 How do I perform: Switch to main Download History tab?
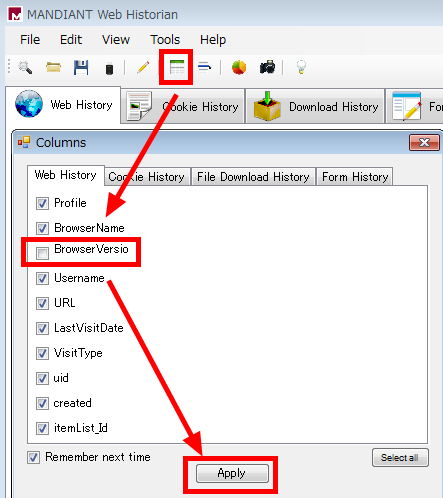tap(315, 107)
